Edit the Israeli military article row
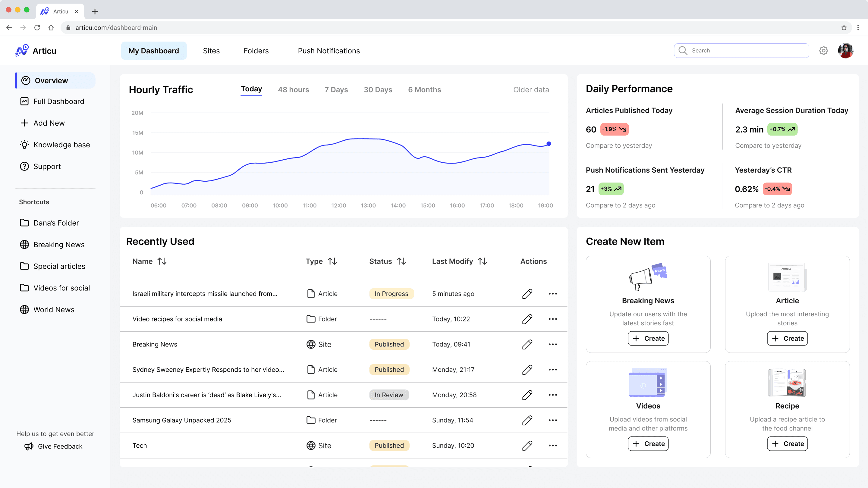The height and width of the screenshot is (488, 868). (527, 294)
